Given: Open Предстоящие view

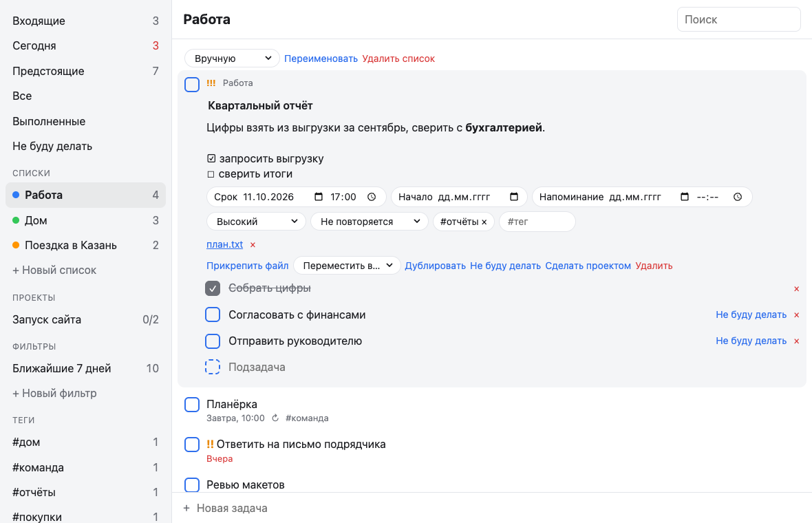Looking at the screenshot, I should 85,71.
